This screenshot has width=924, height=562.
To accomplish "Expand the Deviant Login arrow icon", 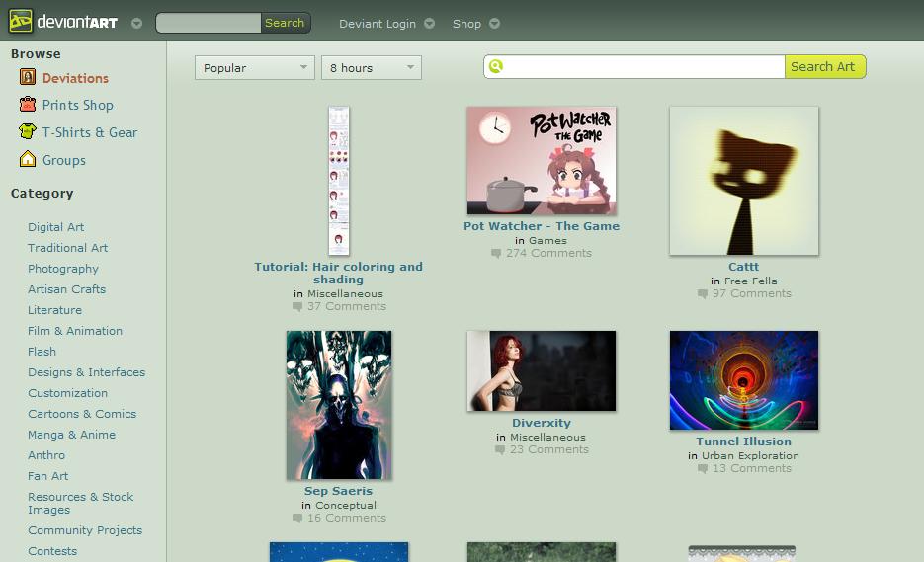I will tap(430, 24).
